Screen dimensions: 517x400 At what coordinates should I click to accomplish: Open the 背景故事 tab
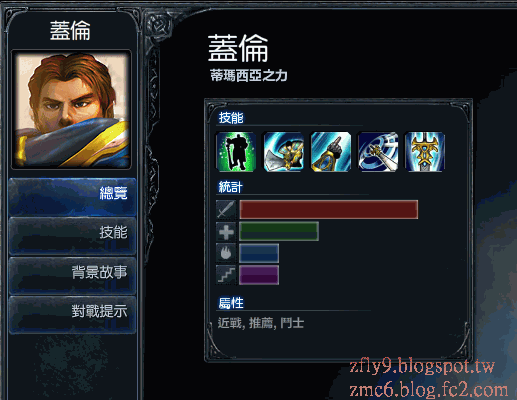72,275
